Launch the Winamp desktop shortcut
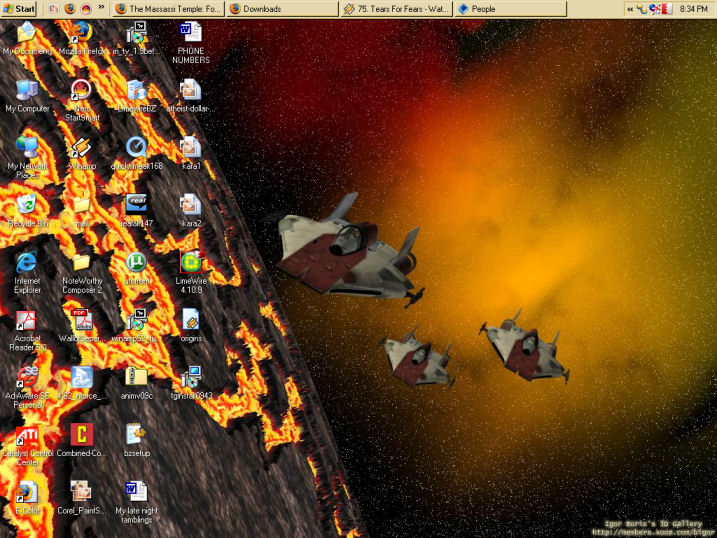This screenshot has width=717, height=538. point(82,154)
